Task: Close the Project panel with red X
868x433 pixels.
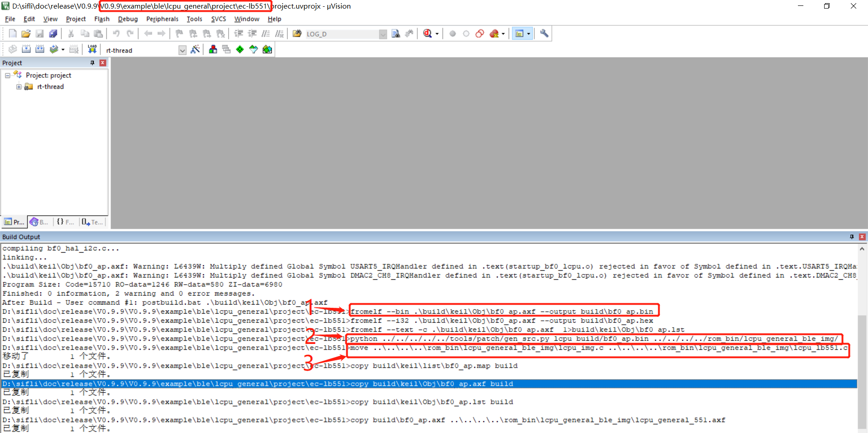Action: pos(103,63)
